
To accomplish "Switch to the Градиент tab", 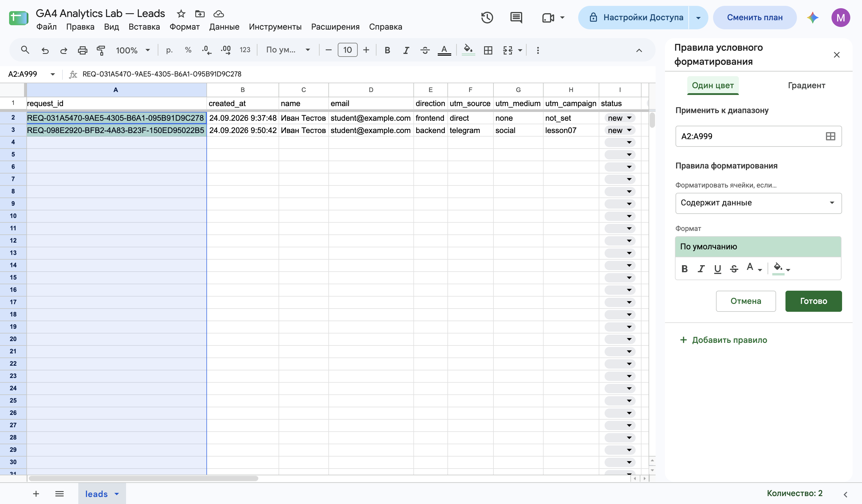I will pyautogui.click(x=806, y=86).
